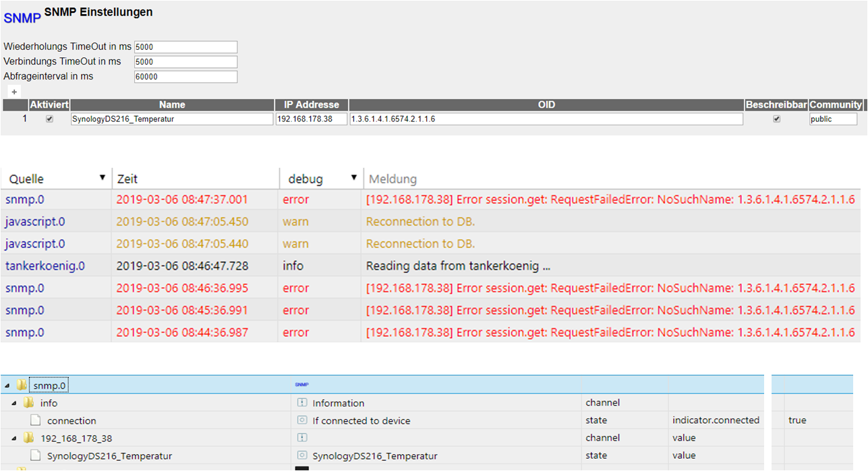Click the Name column header

tap(172, 104)
